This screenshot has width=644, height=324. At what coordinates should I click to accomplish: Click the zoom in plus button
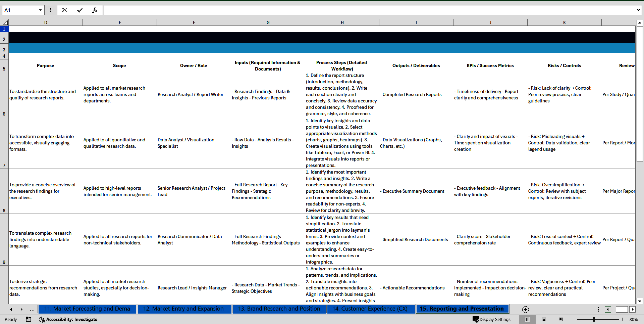click(623, 319)
